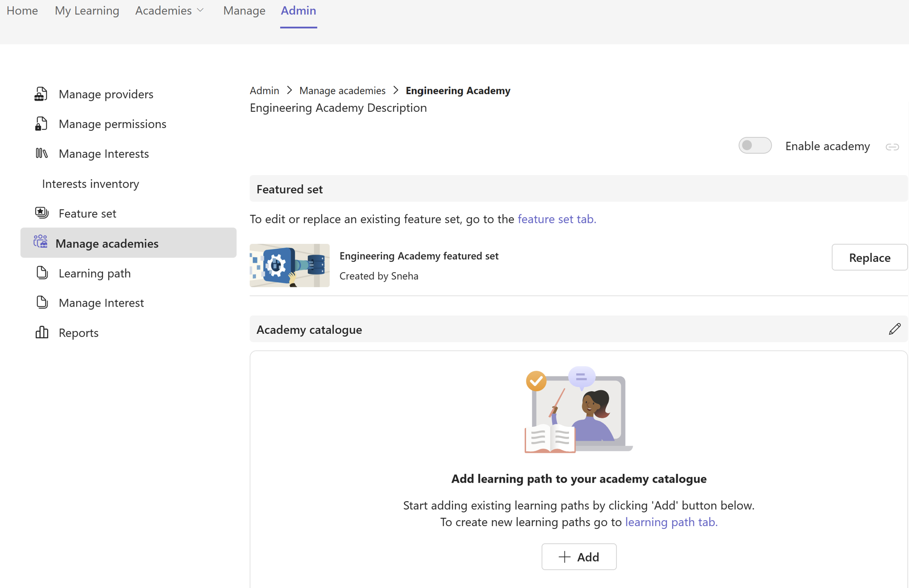The height and width of the screenshot is (588, 909).
Task: Navigate to the Admin tab
Action: pos(298,10)
